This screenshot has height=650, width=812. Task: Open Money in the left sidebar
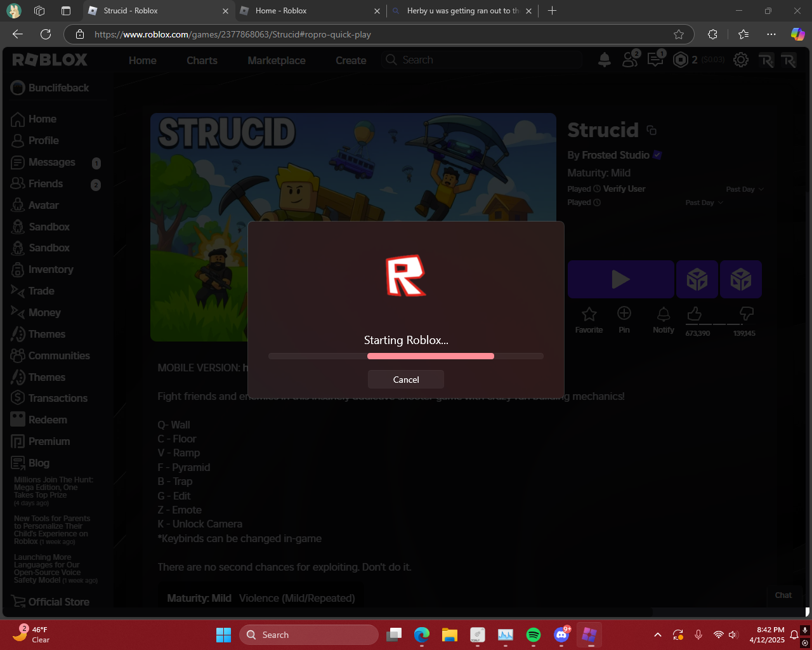click(36, 312)
